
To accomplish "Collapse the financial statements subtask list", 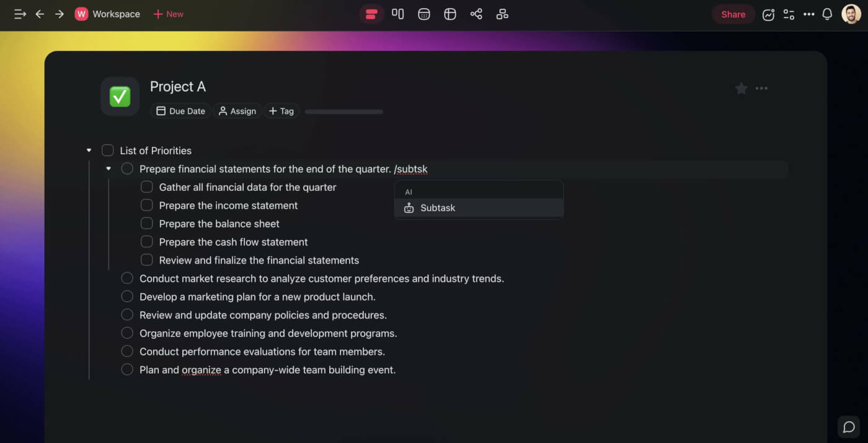I will 108,168.
